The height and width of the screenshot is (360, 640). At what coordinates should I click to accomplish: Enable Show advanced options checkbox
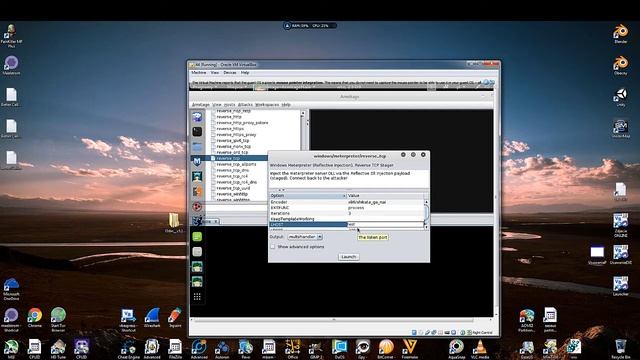(273, 247)
